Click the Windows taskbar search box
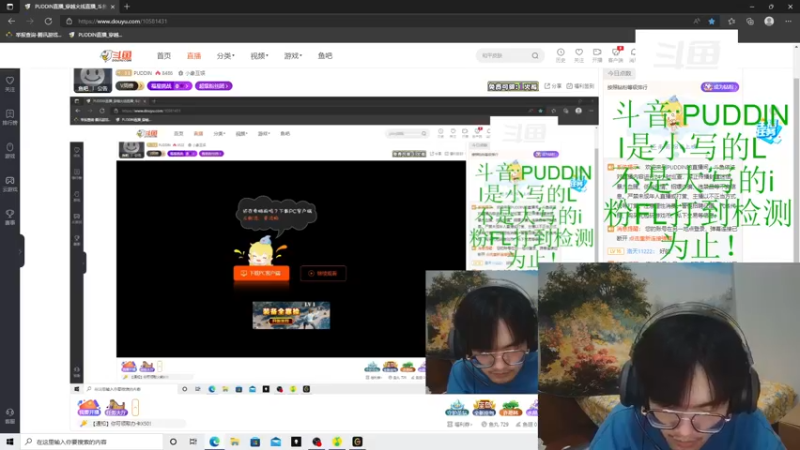The width and height of the screenshot is (800, 450). point(92,442)
